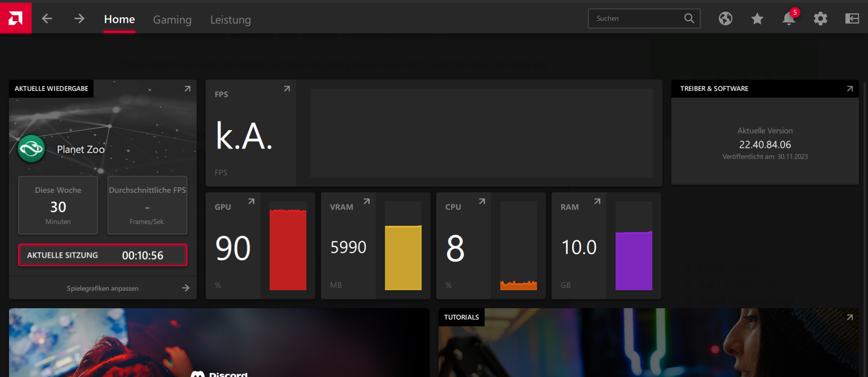Switch to the Leistung tab
The image size is (868, 377).
coord(231,20)
